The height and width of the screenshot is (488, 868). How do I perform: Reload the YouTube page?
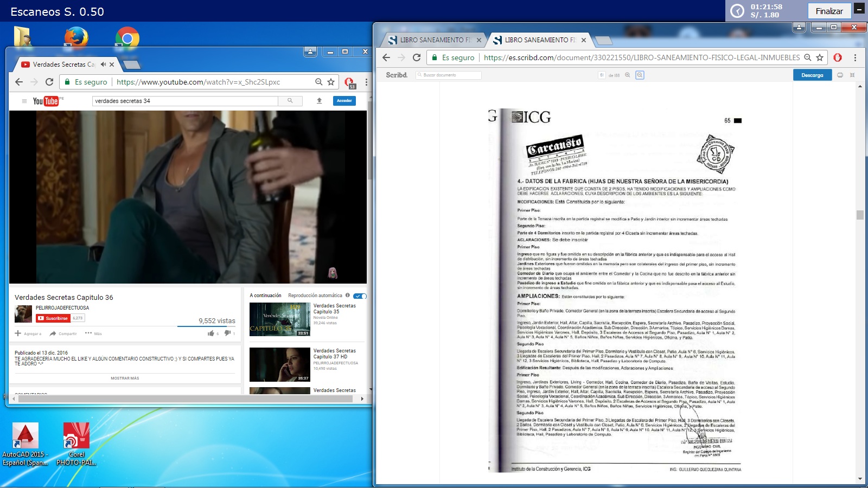coord(49,82)
